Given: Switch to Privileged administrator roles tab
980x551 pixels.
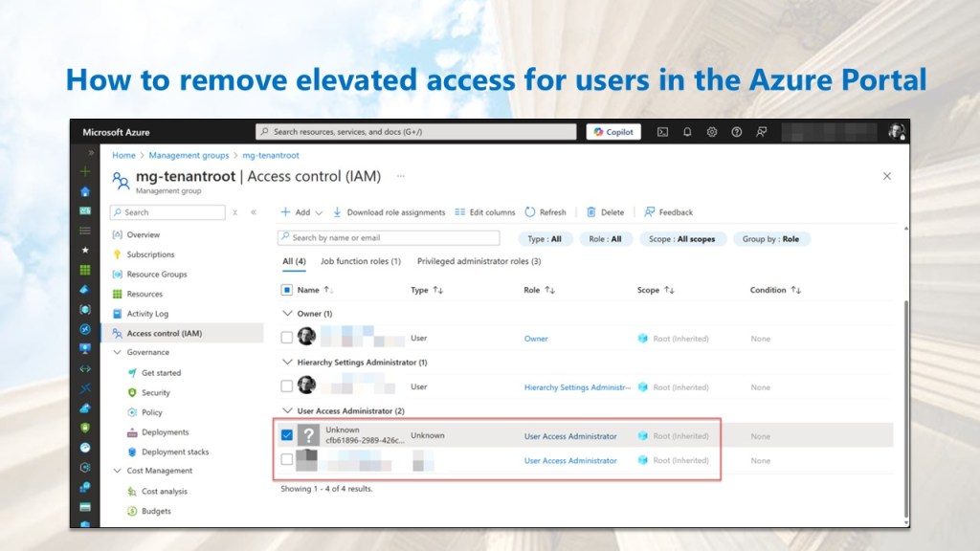Looking at the screenshot, I should coord(479,261).
